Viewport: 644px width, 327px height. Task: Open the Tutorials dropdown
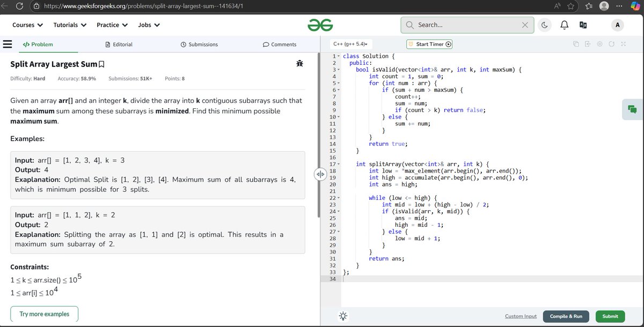point(70,25)
